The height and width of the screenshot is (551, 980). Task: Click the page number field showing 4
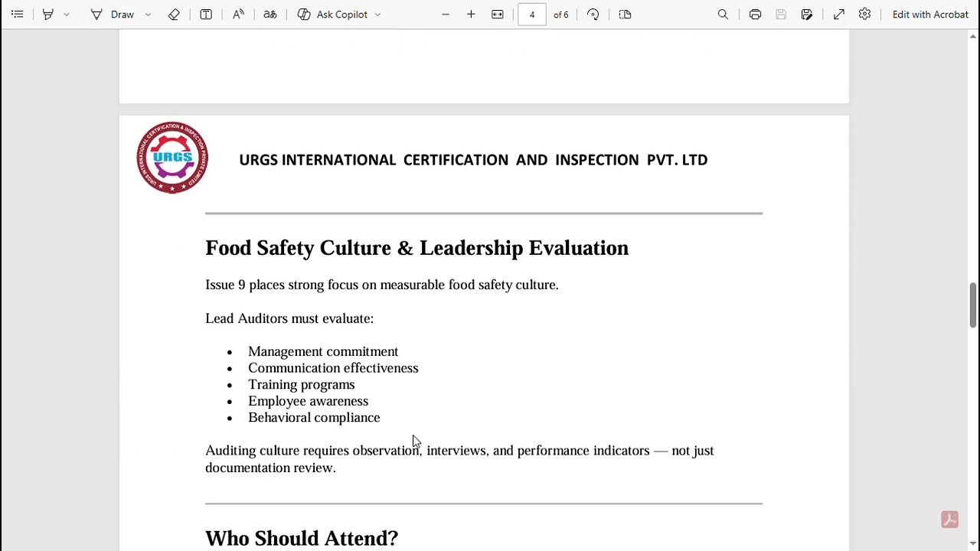532,15
